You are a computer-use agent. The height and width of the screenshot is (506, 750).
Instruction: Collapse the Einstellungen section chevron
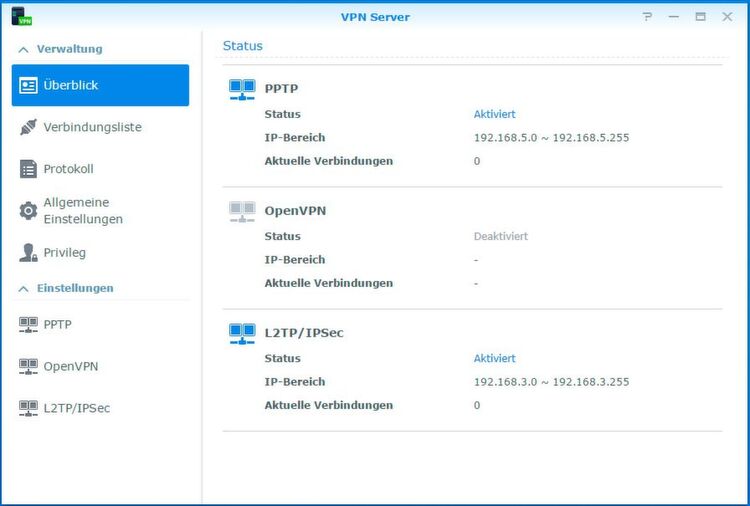click(23, 288)
